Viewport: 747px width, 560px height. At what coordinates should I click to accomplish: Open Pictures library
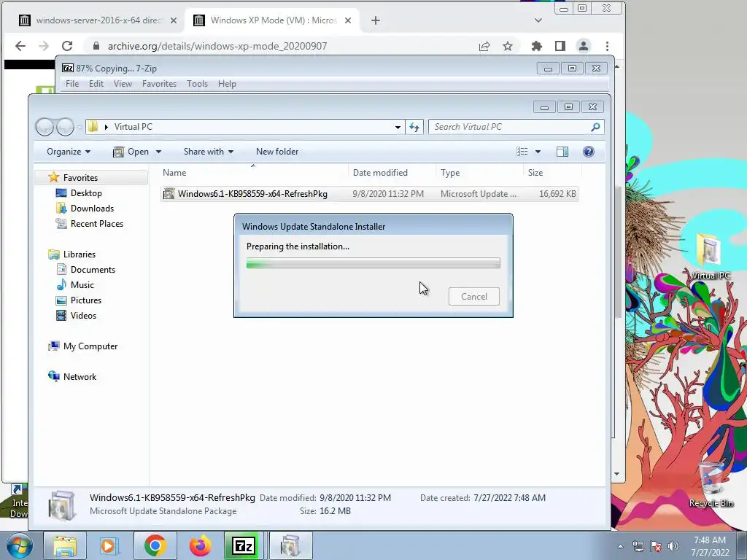(x=86, y=300)
